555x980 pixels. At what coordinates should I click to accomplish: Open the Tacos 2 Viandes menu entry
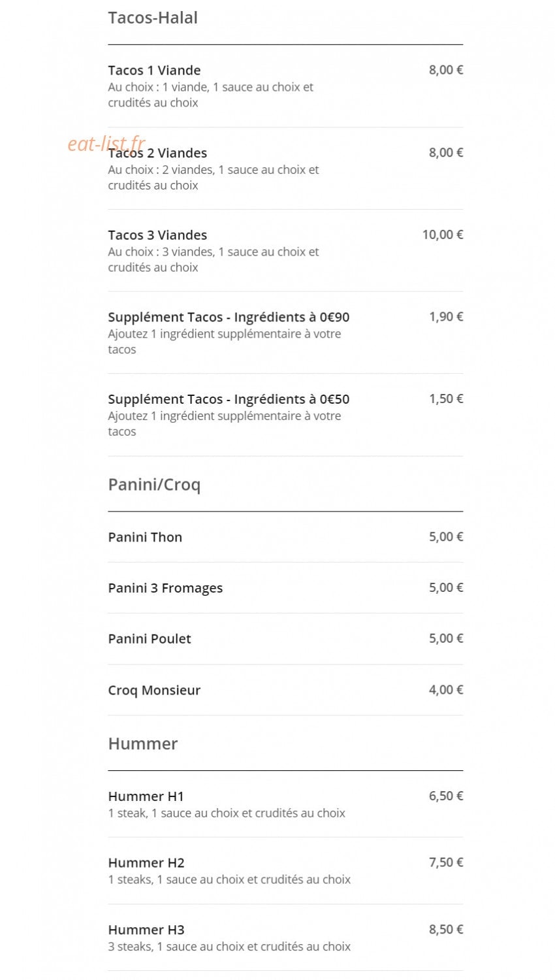point(285,169)
